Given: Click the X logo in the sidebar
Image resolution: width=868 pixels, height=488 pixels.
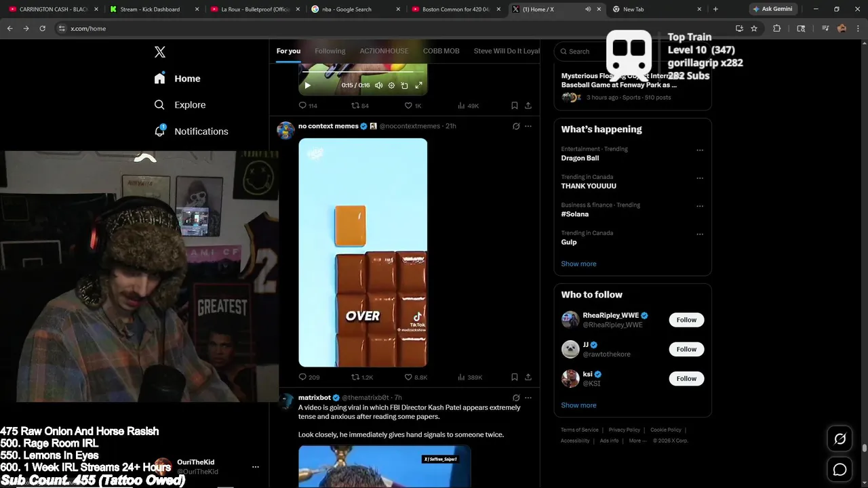Looking at the screenshot, I should pos(160,52).
